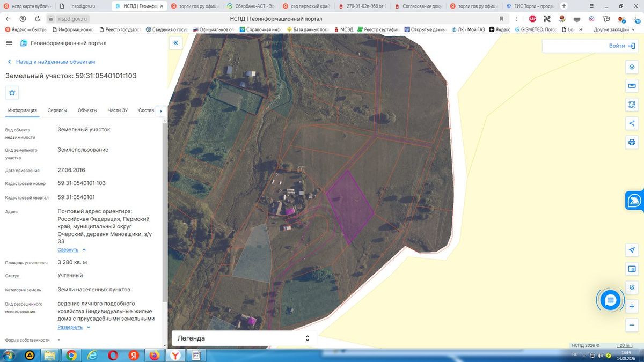
Task: Open the round chat support button
Action: coord(610,300)
